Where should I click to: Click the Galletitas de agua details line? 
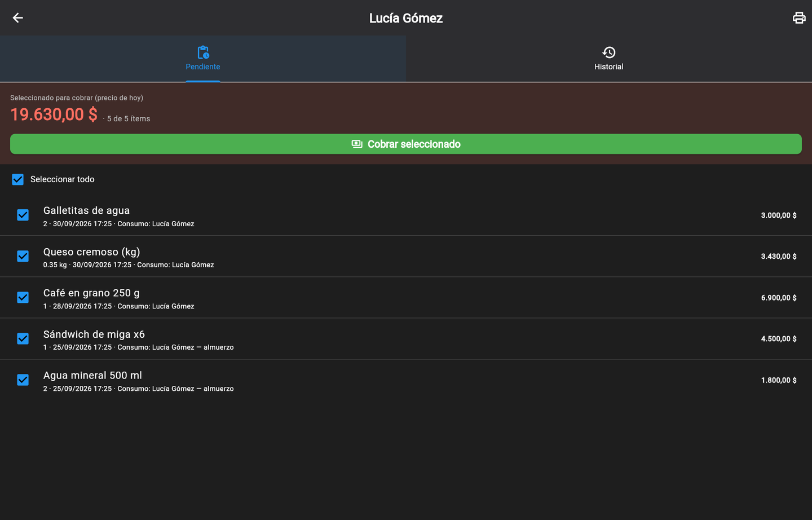point(119,224)
